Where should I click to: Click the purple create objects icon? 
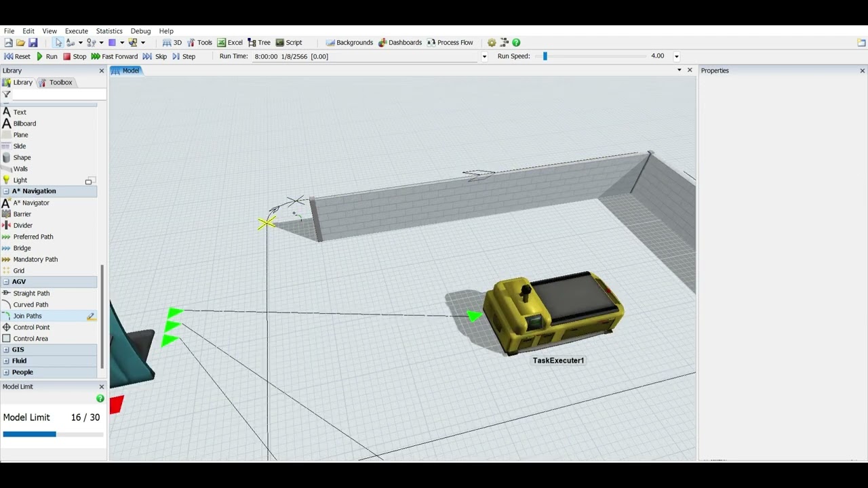[112, 43]
